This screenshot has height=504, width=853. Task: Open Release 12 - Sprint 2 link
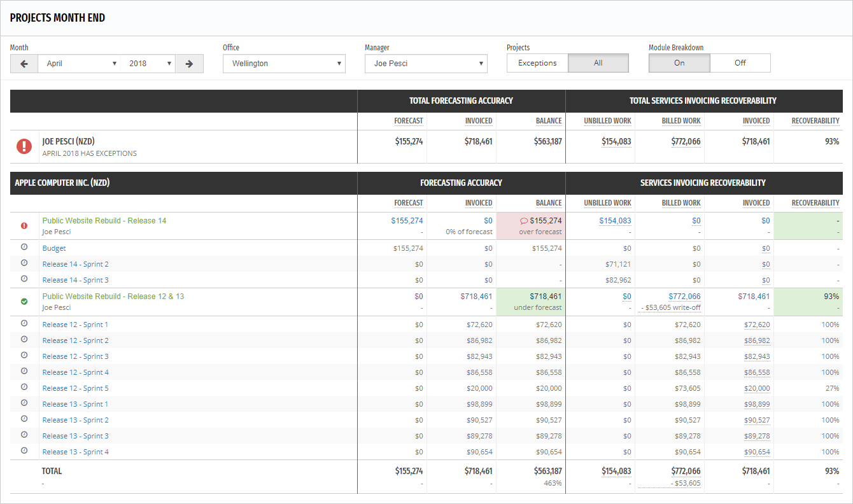[76, 340]
